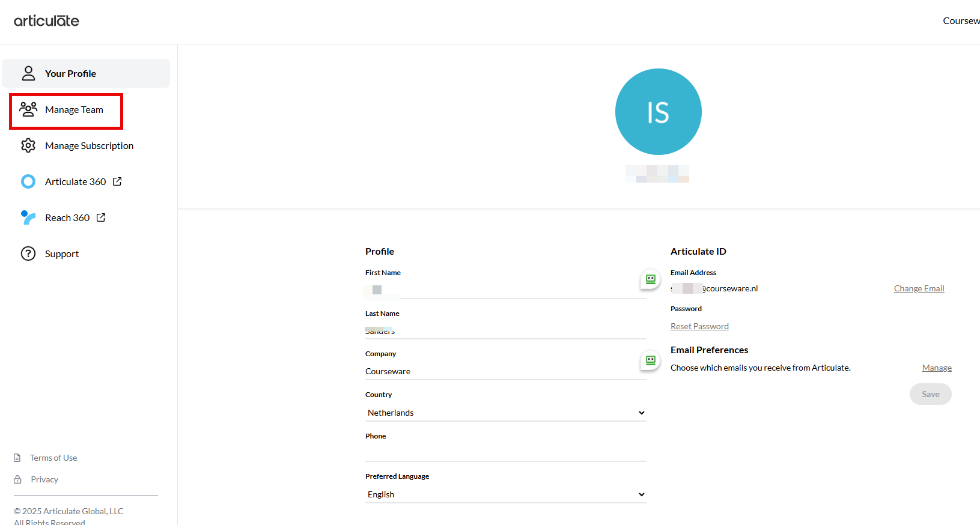Image resolution: width=980 pixels, height=525 pixels.
Task: Click the Email Preferences heading
Action: pyautogui.click(x=710, y=350)
